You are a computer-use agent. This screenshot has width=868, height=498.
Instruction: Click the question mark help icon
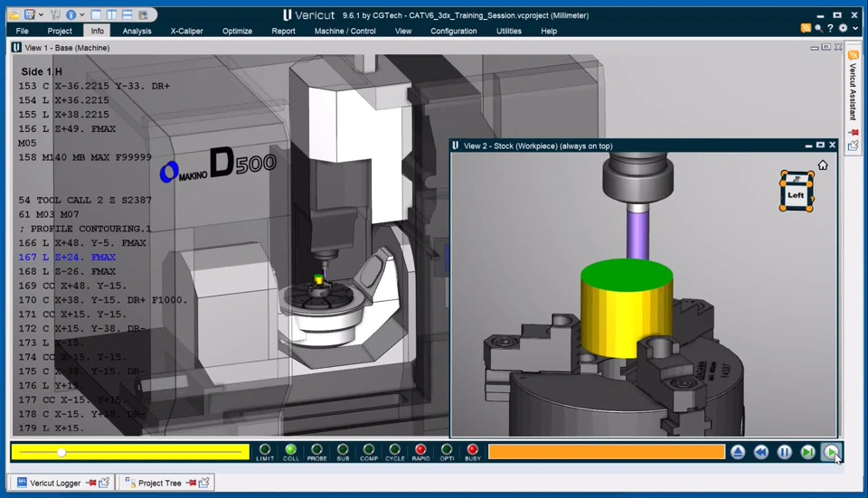pyautogui.click(x=830, y=28)
